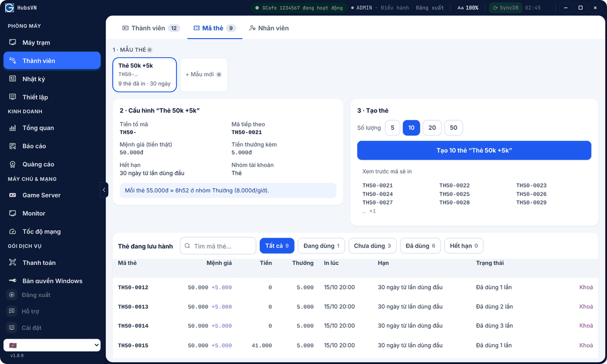The height and width of the screenshot is (364, 607).
Task: Open the language flag dropdown
Action: tap(52, 345)
